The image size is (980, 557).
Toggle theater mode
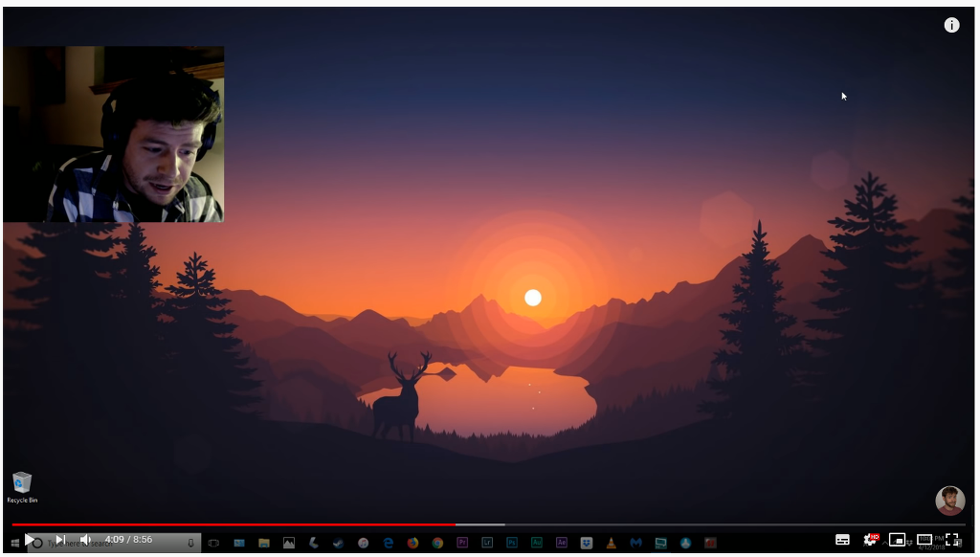coord(924,540)
